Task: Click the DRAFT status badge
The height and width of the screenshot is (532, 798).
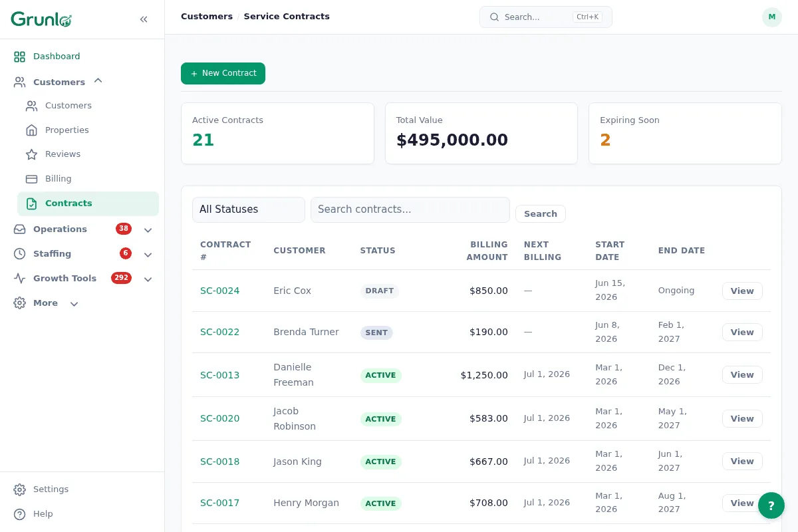Action: point(380,291)
